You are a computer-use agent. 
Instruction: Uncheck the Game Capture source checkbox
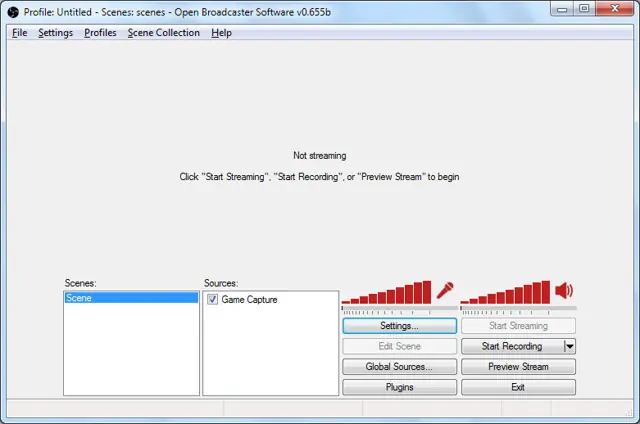coord(212,299)
